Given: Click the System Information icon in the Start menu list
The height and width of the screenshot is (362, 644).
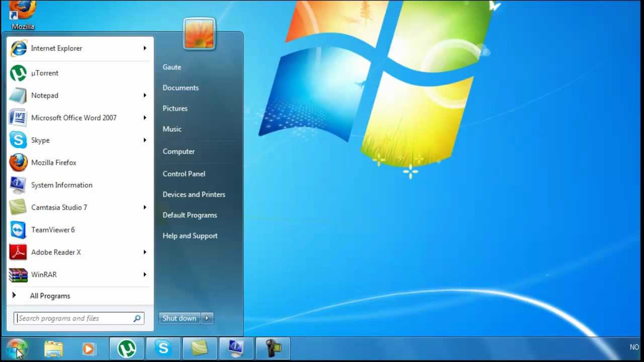Looking at the screenshot, I should 19,185.
